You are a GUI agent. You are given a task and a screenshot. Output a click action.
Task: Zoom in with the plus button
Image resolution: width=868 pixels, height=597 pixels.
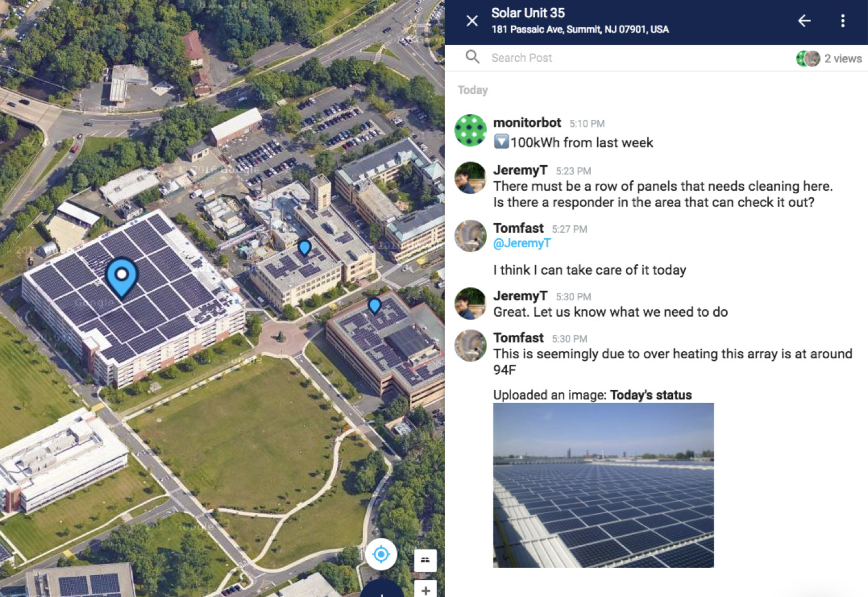point(425,590)
